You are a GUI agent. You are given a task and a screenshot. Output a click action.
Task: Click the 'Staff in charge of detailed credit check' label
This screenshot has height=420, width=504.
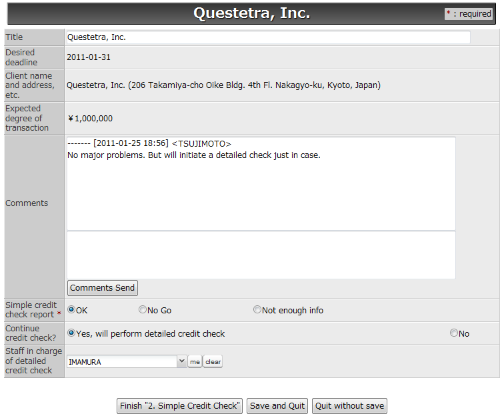33,361
